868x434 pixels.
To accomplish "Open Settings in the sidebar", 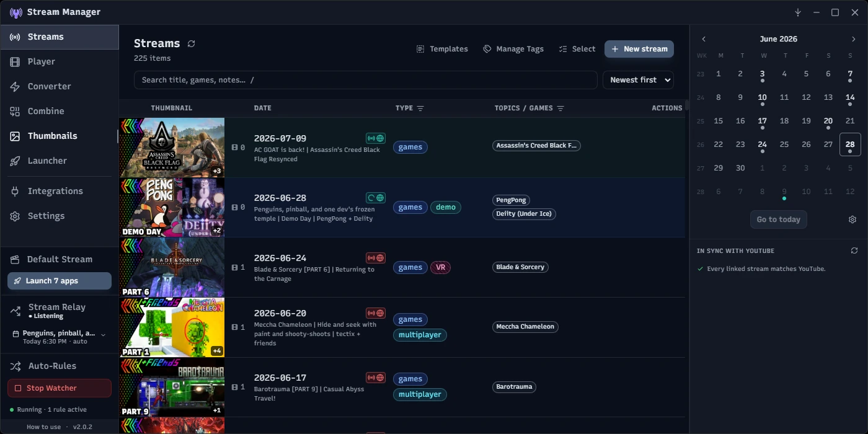I will [60, 216].
